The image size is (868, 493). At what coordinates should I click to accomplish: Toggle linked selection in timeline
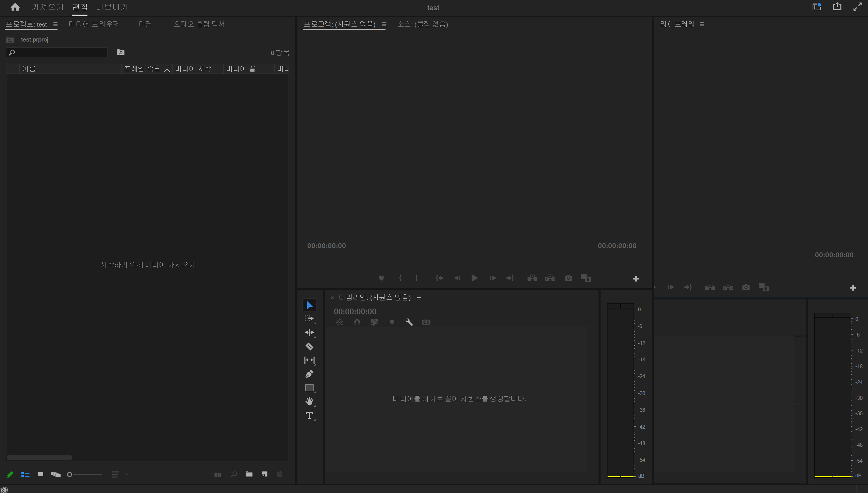374,322
